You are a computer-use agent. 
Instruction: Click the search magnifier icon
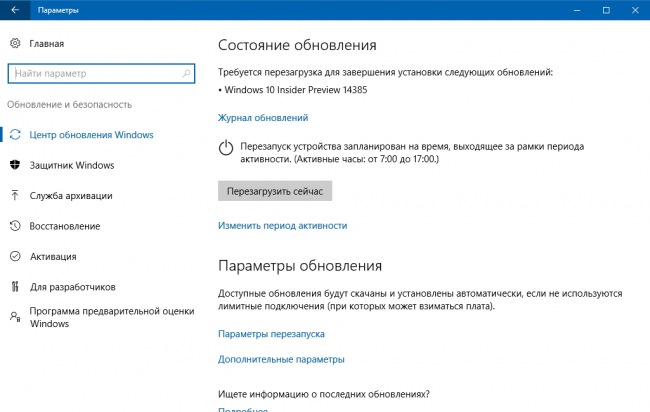pyautogui.click(x=186, y=73)
